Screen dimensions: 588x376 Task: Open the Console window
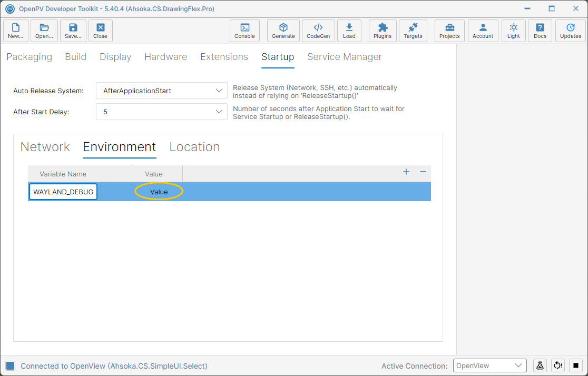tap(244, 31)
